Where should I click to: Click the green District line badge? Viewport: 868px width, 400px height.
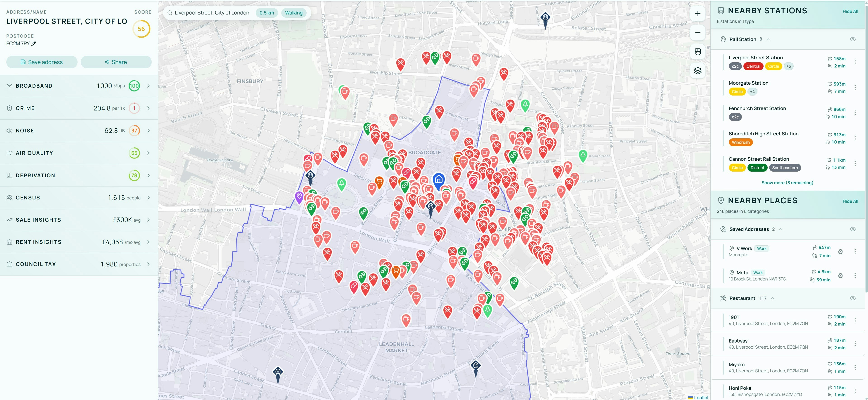coord(757,168)
